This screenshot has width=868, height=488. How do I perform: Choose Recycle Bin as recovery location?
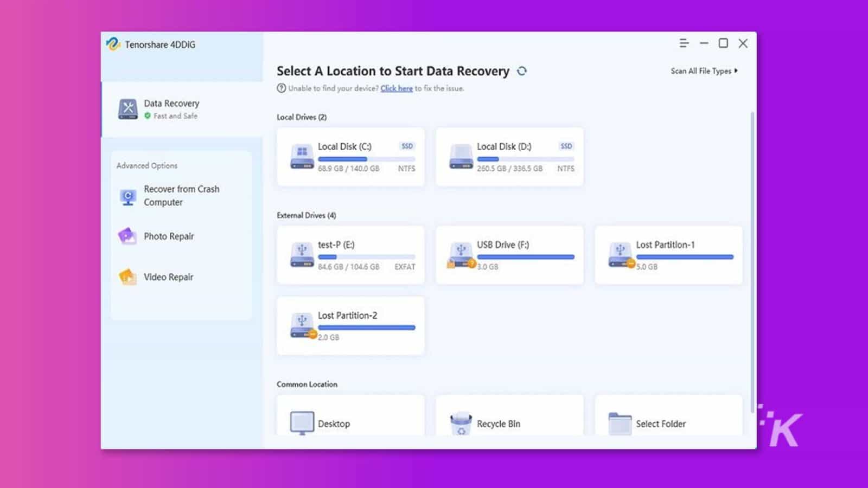509,415
